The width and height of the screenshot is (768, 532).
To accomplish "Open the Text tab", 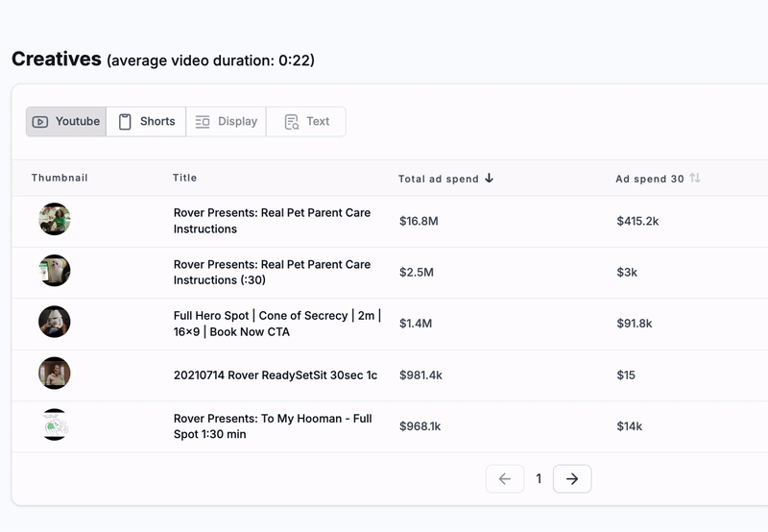I will pyautogui.click(x=305, y=122).
